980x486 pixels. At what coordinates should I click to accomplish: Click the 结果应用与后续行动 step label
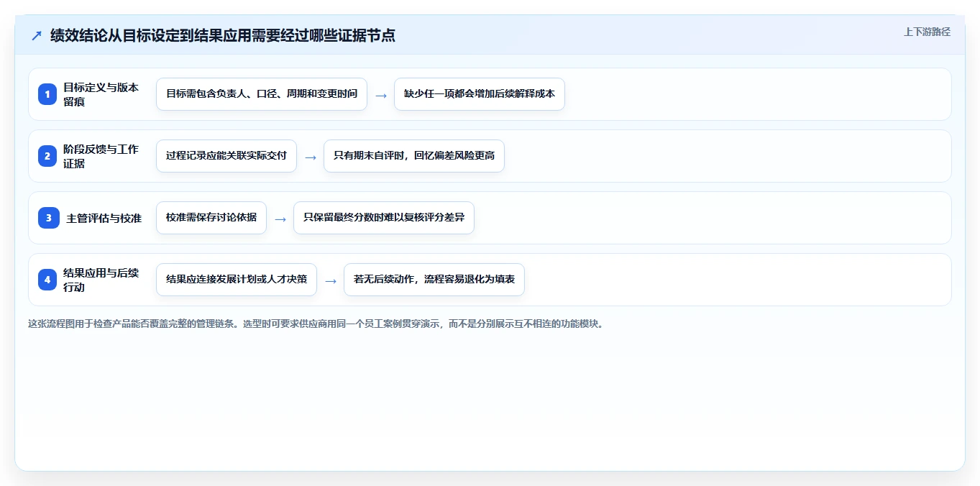coord(101,280)
